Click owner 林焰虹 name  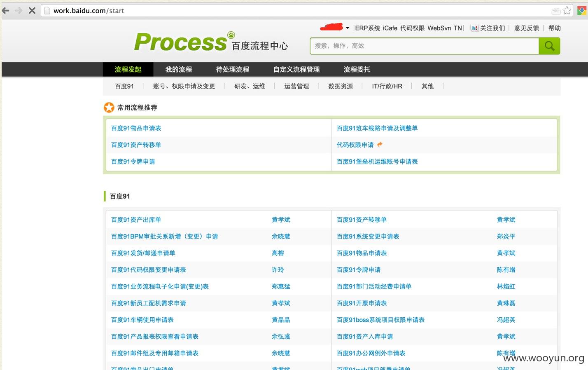506,286
